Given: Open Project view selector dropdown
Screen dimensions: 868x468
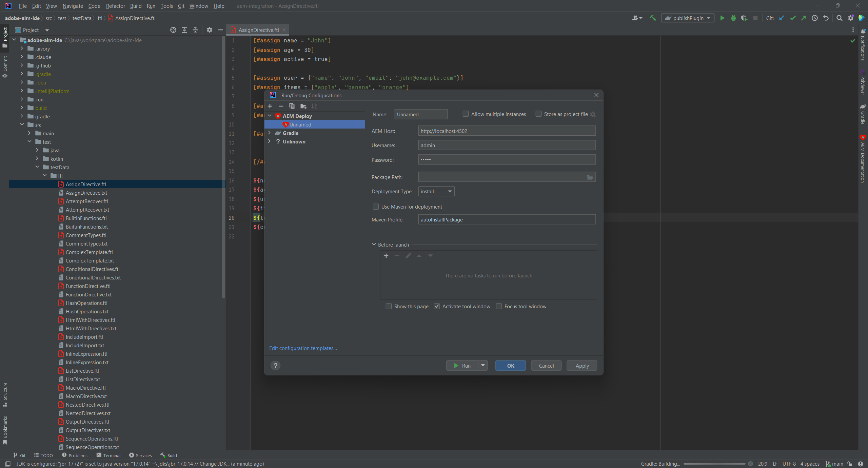Looking at the screenshot, I should [33, 30].
